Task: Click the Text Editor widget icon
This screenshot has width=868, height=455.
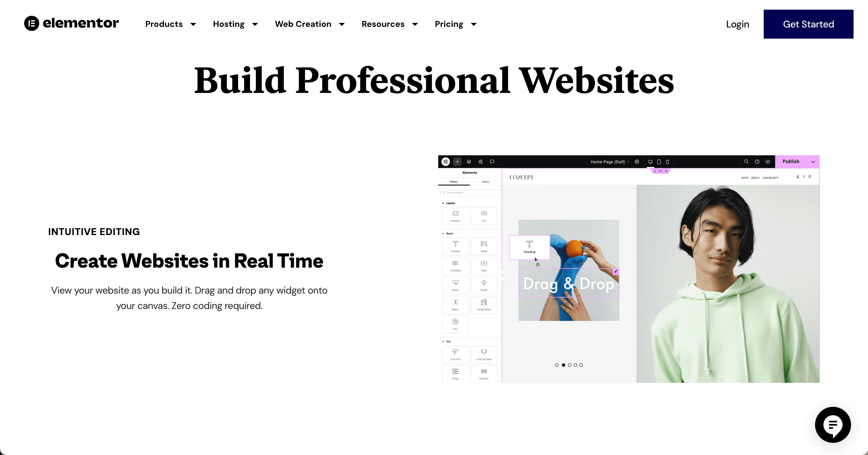Action: pos(455,266)
